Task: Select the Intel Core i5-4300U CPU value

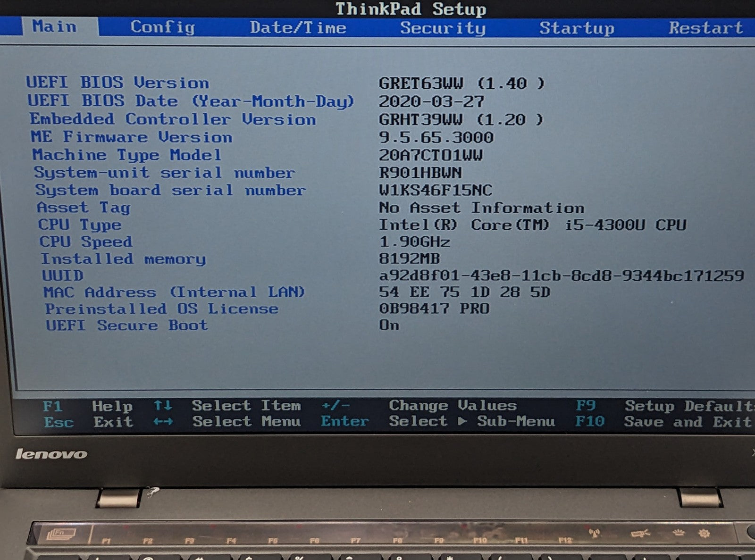Action: pos(532,225)
